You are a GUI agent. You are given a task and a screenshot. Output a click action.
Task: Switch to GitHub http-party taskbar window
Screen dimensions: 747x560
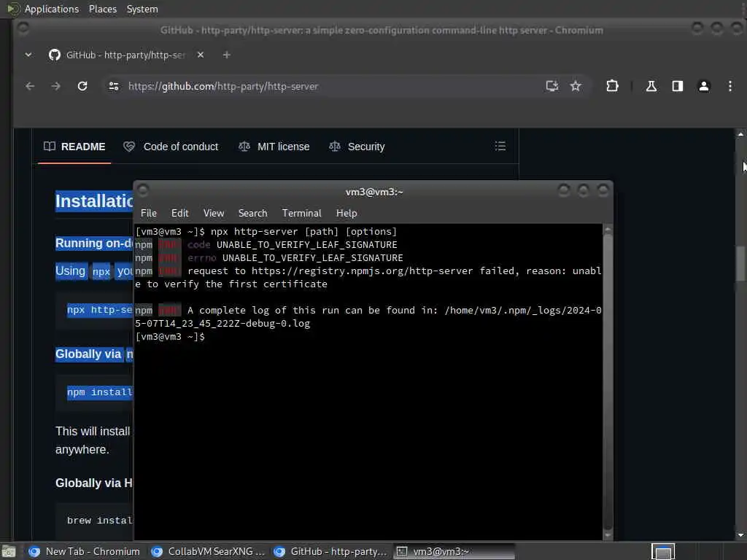click(330, 551)
